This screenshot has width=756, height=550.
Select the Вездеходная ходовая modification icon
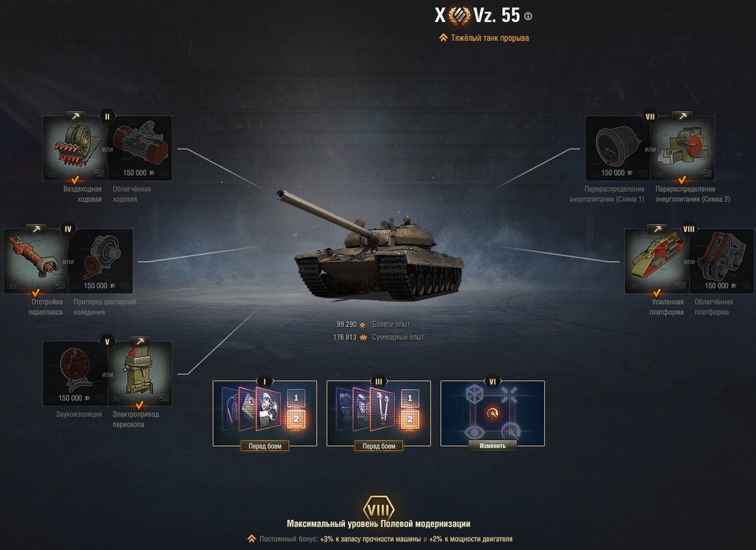[x=74, y=149]
